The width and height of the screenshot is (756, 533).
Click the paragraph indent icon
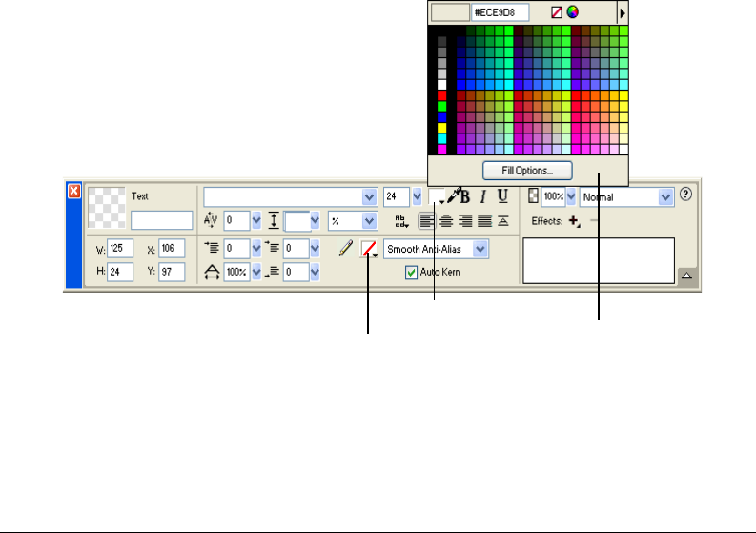click(212, 248)
